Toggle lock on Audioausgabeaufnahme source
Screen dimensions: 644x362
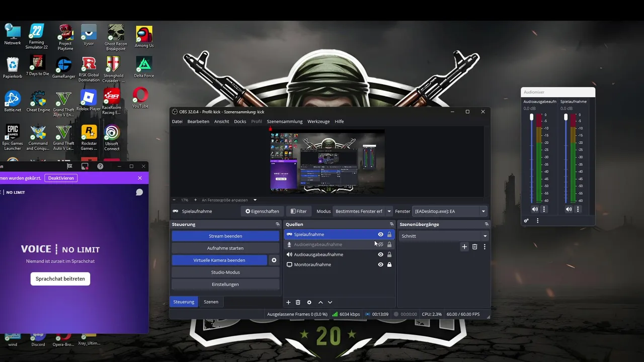(389, 254)
